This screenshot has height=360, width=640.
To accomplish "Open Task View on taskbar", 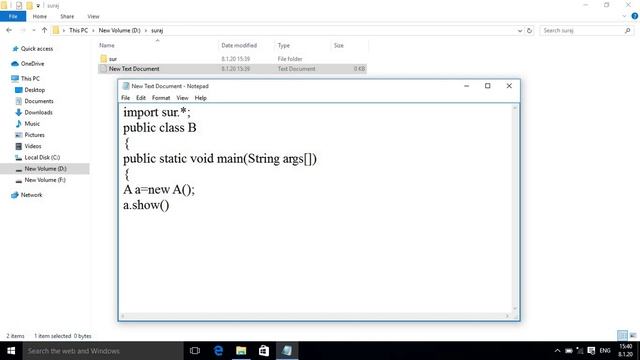I will pos(195,351).
